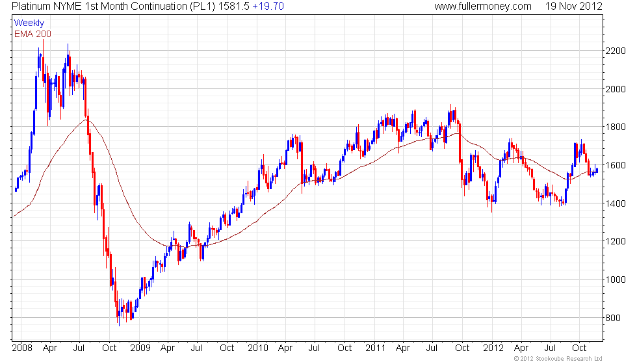Click the 2010 year label on time axis
The width and height of the screenshot is (637, 364).
pyautogui.click(x=258, y=348)
